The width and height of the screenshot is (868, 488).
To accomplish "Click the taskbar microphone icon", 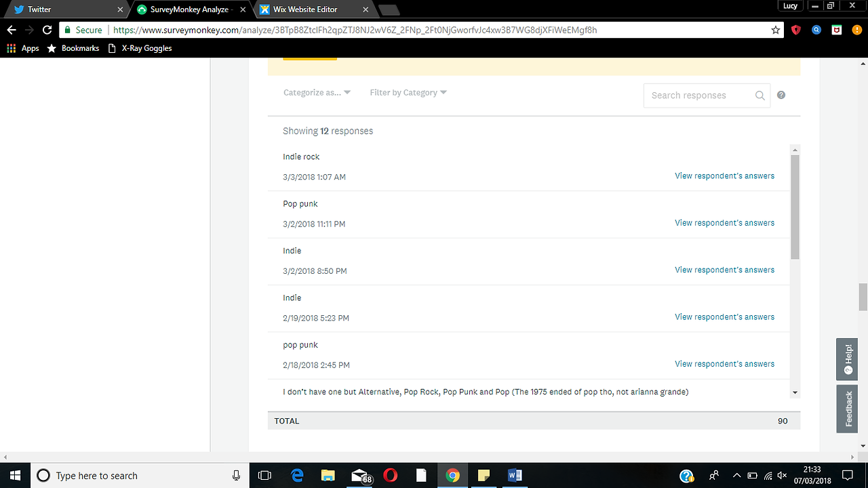I will pyautogui.click(x=236, y=475).
